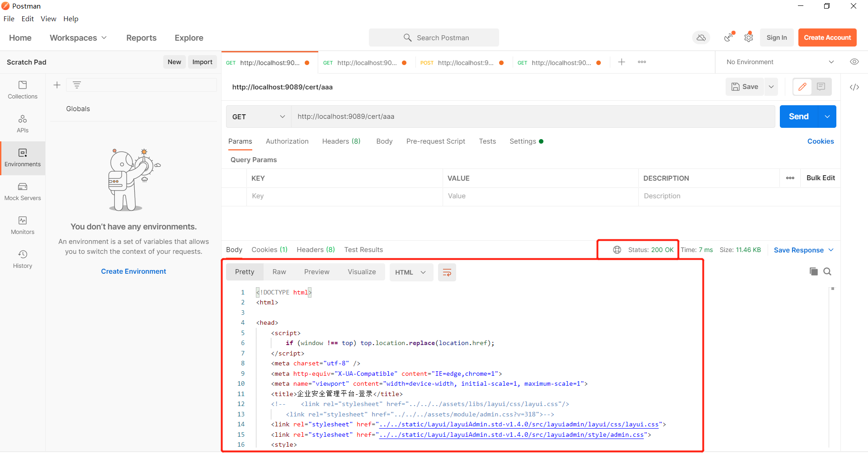This screenshot has width=868, height=453.
Task: Open params table column options dots
Action: (x=790, y=178)
